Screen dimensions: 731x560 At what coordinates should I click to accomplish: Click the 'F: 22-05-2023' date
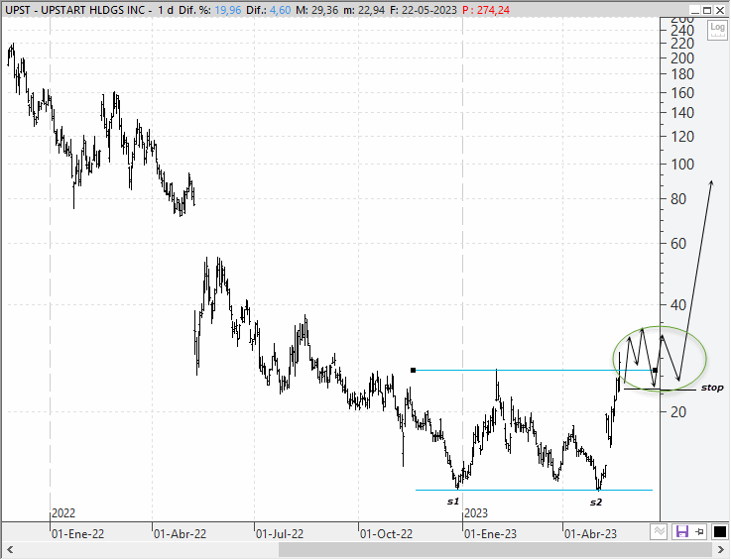(424, 10)
